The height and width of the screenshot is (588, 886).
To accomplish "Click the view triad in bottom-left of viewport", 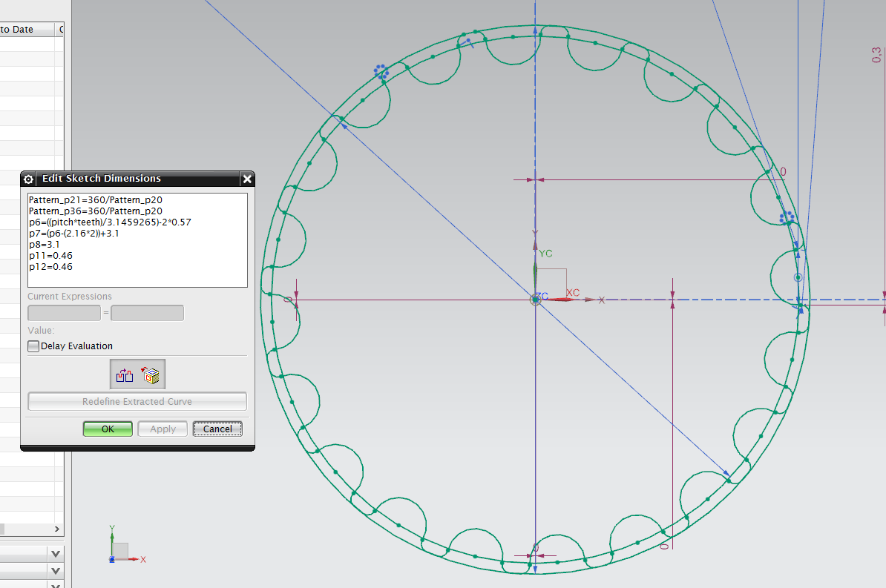I will 117,549.
